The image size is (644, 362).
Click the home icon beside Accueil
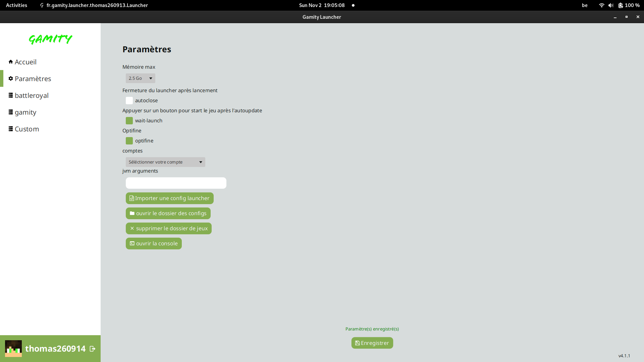coord(11,62)
